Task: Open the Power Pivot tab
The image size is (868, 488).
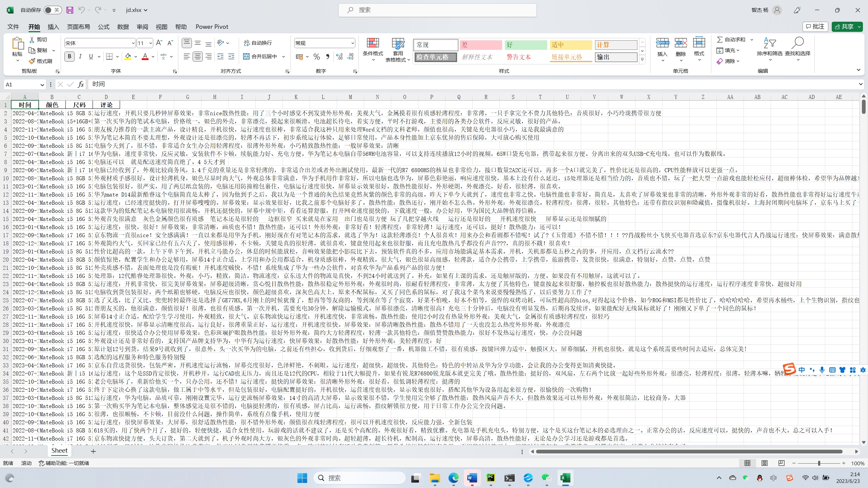Action: tap(212, 27)
